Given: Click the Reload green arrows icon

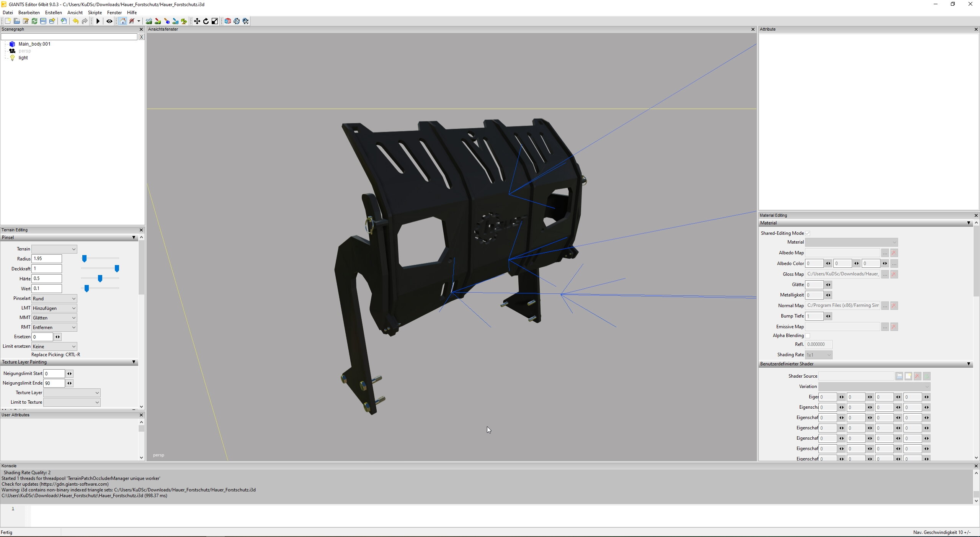Looking at the screenshot, I should click(x=34, y=21).
